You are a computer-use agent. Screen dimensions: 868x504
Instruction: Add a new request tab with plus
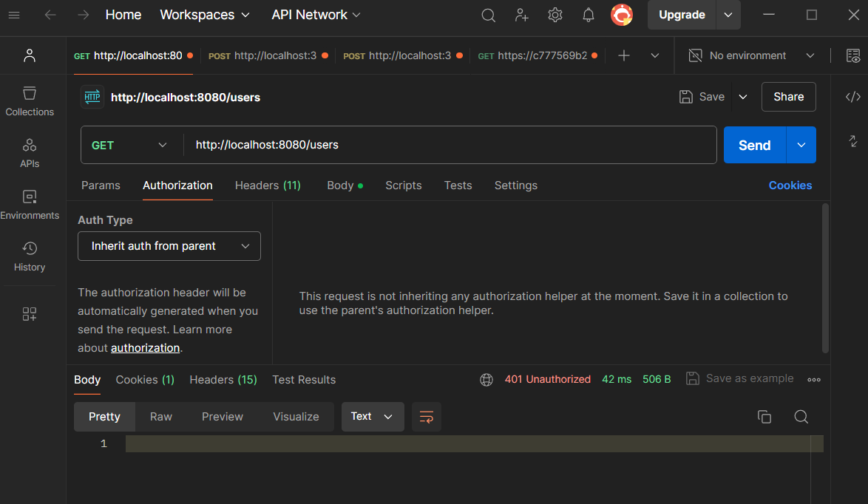[x=624, y=55]
